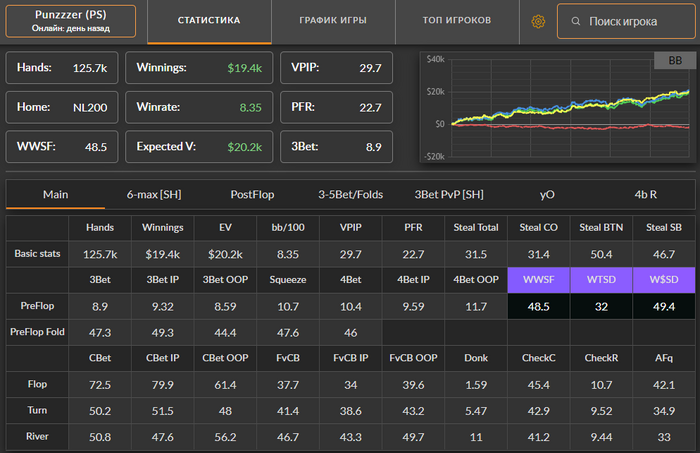Screen dimensions: 700x453
Task: Click the WTSD value 32
Action: [x=601, y=307]
